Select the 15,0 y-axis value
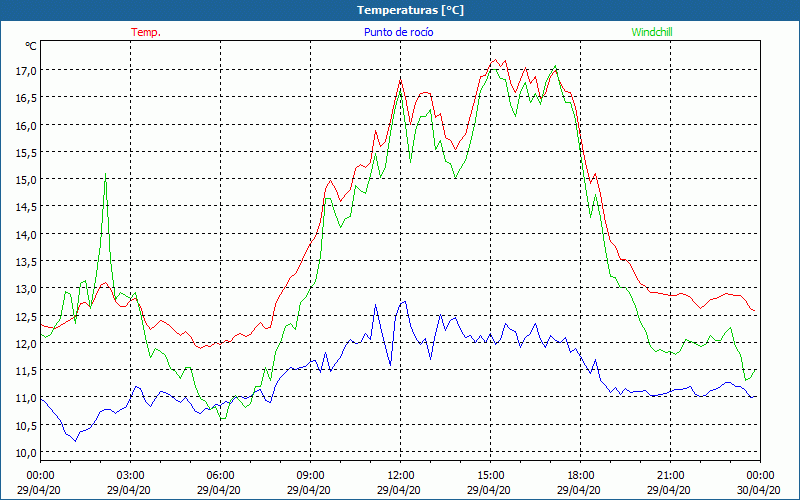Image resolution: width=800 pixels, height=500 pixels. click(x=26, y=180)
